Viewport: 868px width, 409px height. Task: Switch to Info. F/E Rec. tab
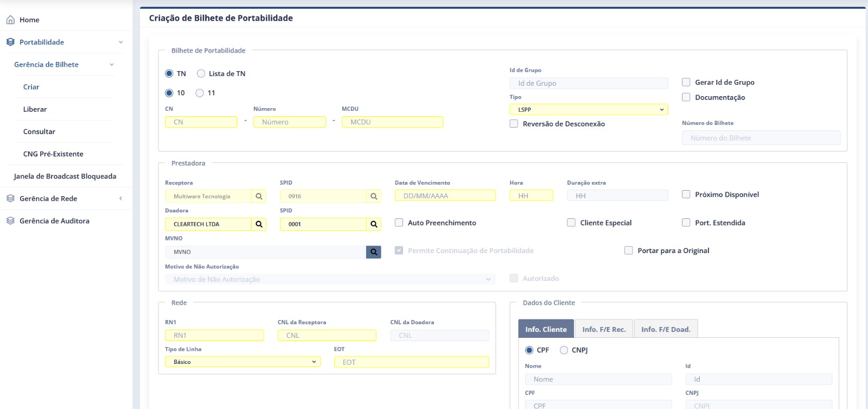(604, 329)
